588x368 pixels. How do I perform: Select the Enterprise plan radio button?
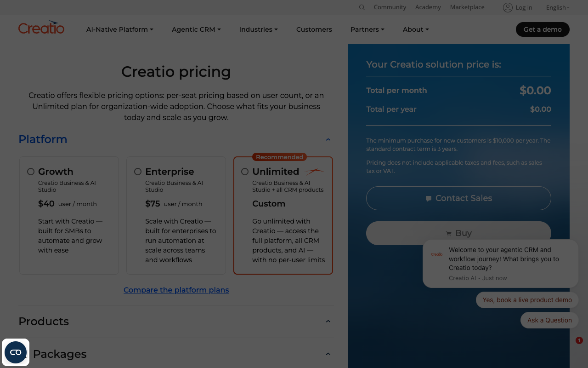pos(138,172)
